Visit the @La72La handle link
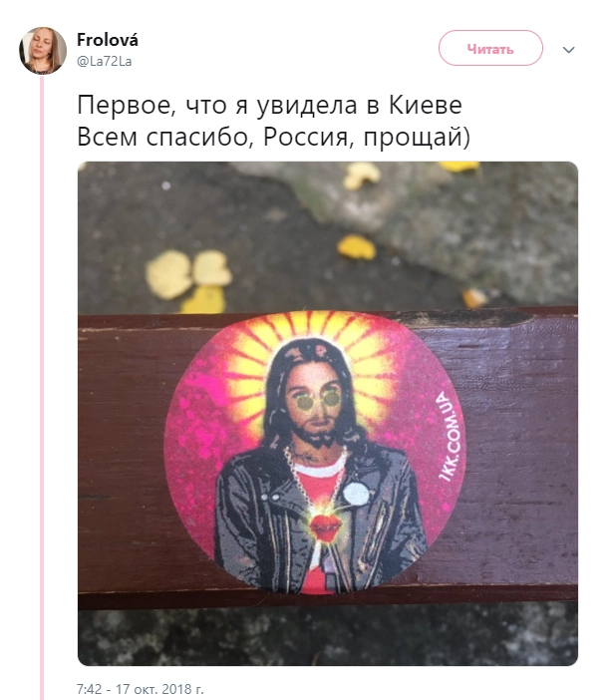The height and width of the screenshot is (700, 611). point(105,61)
